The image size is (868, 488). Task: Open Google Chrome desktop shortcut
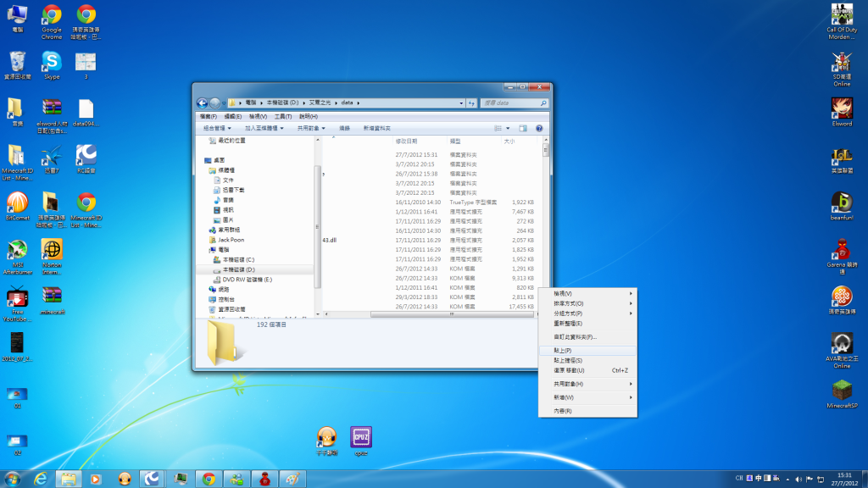coord(52,19)
